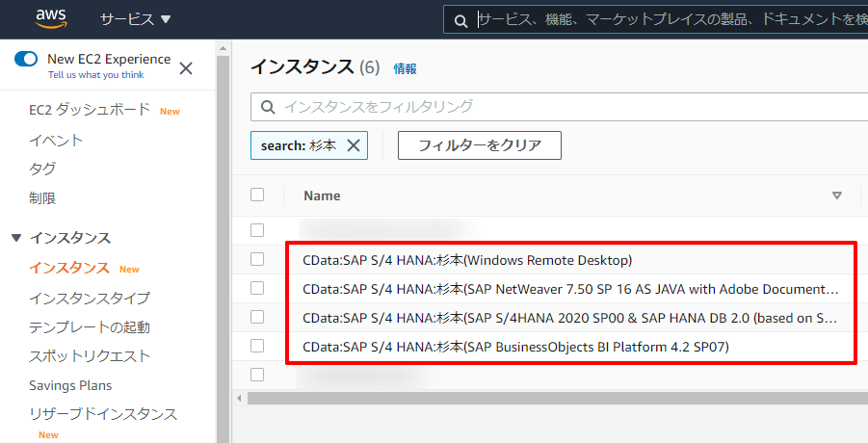Click the フィルターをクリア button
The image size is (868, 443).
(x=480, y=145)
